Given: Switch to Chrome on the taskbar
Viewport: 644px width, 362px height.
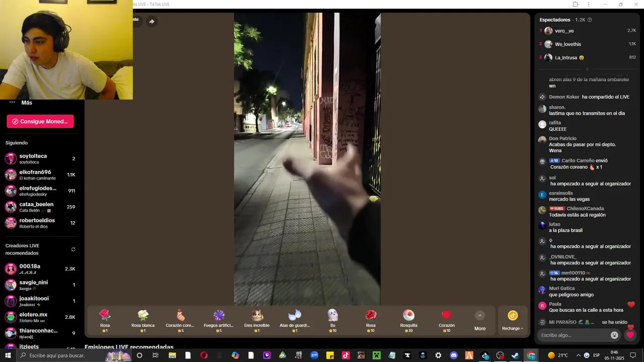Looking at the screenshot, I should pyautogui.click(x=531, y=355).
